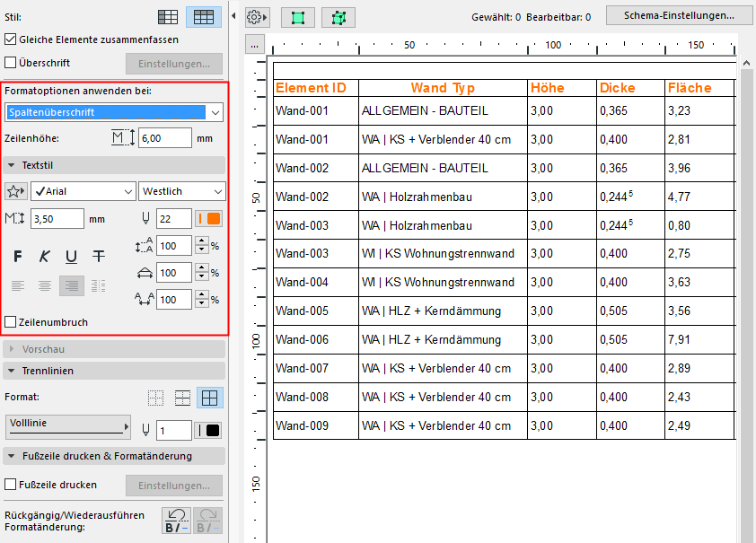Click the Bold (F) text style icon
The height and width of the screenshot is (543, 756).
pyautogui.click(x=18, y=257)
